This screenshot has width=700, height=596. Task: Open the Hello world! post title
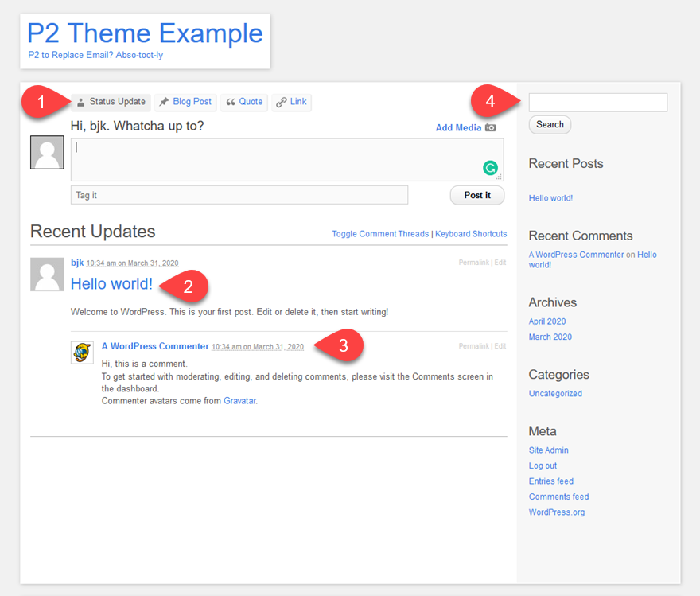pyautogui.click(x=111, y=284)
